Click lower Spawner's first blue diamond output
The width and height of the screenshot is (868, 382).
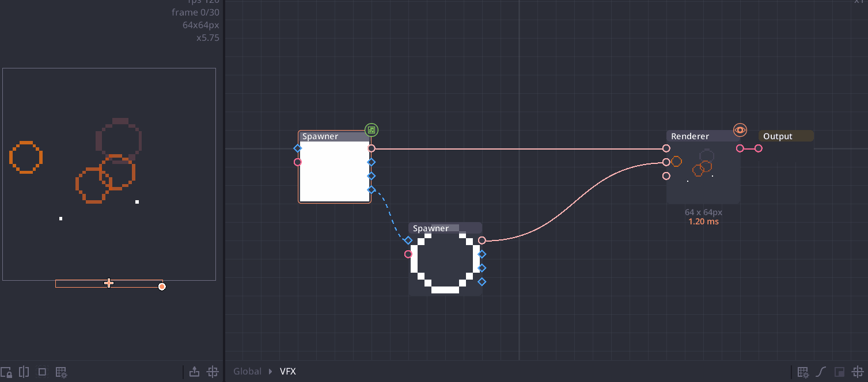pyautogui.click(x=482, y=254)
